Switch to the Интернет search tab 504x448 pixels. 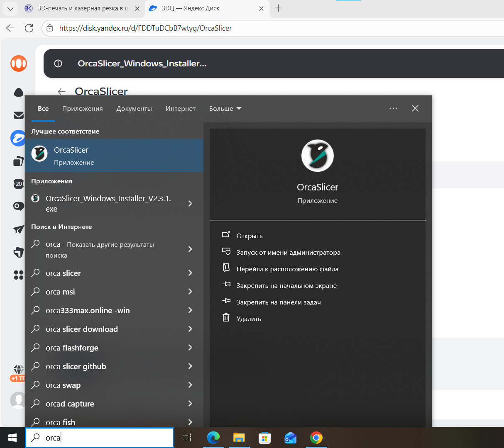pyautogui.click(x=181, y=109)
